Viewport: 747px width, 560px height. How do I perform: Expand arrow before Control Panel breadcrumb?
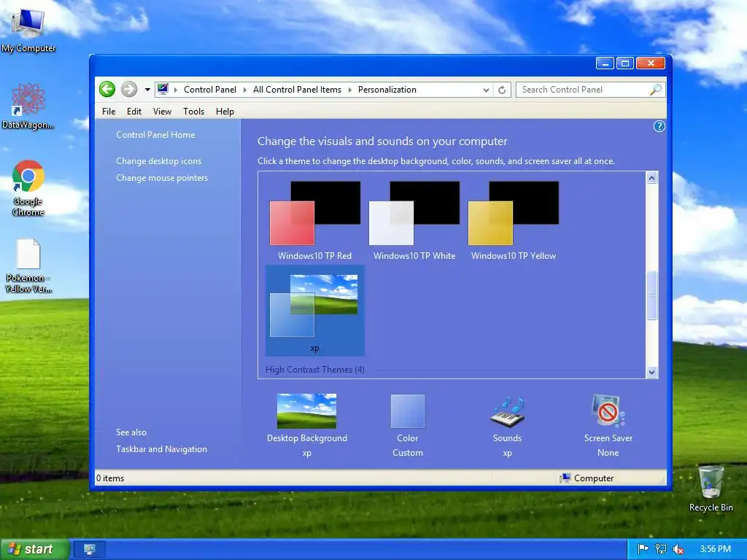click(x=175, y=90)
